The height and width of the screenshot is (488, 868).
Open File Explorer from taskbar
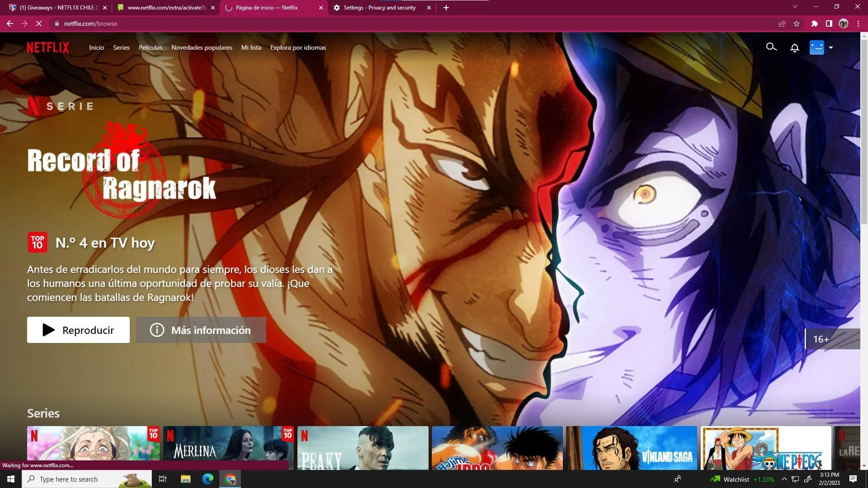point(185,479)
